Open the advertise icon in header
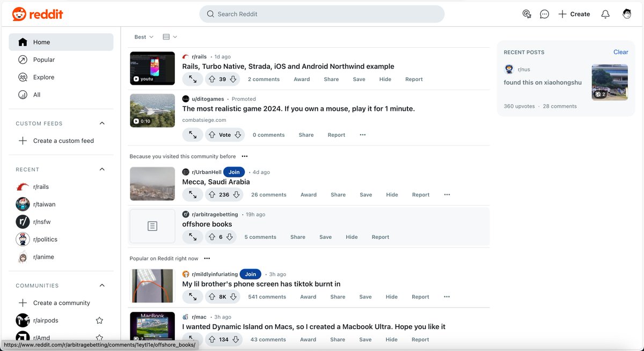This screenshot has width=644, height=351. click(x=526, y=14)
